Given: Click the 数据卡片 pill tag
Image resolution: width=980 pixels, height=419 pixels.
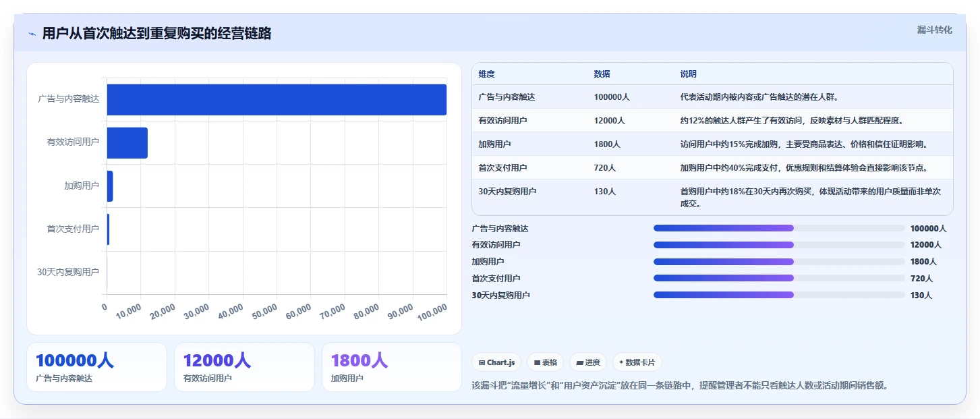Looking at the screenshot, I should click(637, 362).
